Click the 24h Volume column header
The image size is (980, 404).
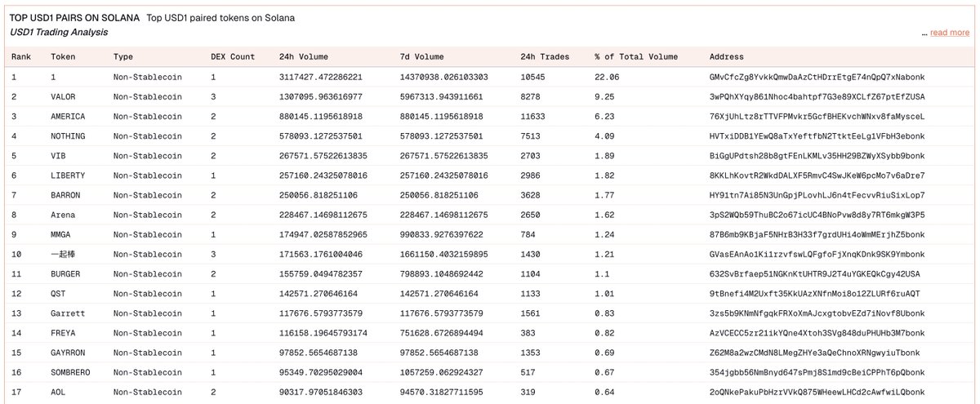tap(304, 57)
